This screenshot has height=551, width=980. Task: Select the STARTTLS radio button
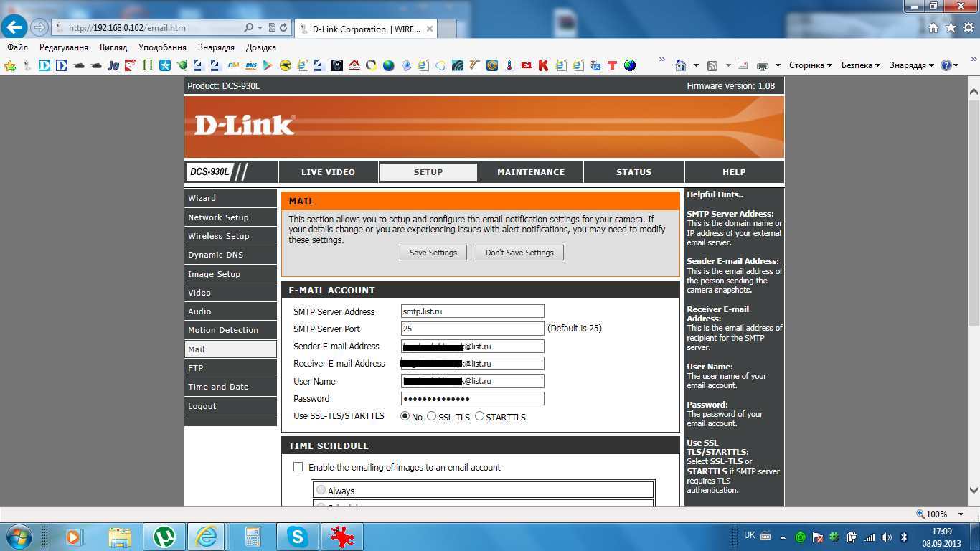479,416
